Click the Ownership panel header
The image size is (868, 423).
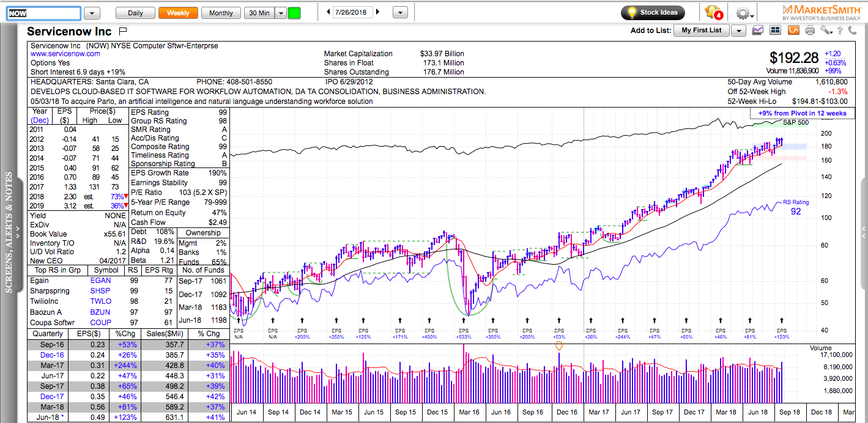[203, 233]
